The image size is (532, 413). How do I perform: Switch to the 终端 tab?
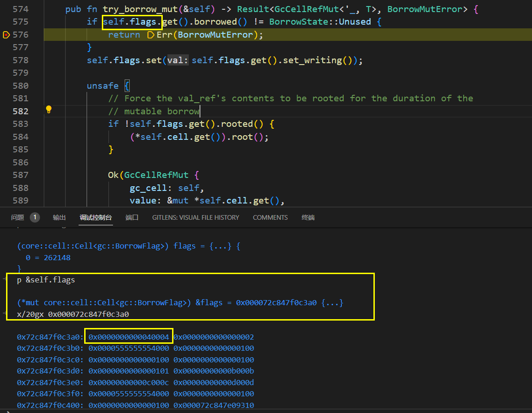pos(308,217)
